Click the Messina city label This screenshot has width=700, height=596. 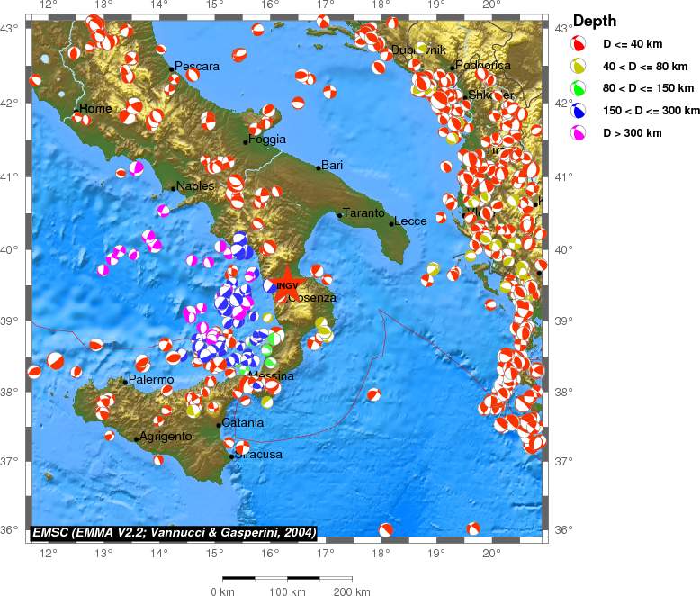272,375
